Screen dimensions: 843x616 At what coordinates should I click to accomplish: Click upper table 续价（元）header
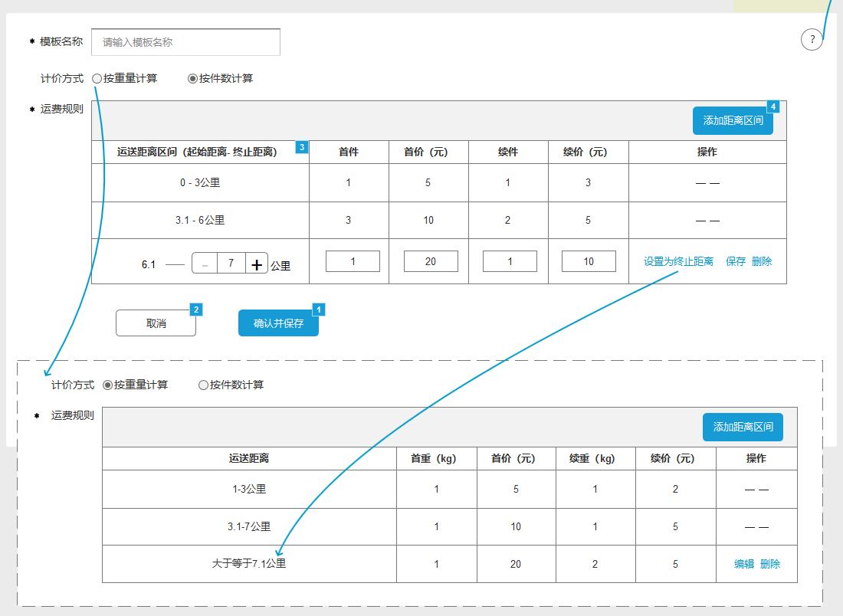(x=588, y=152)
